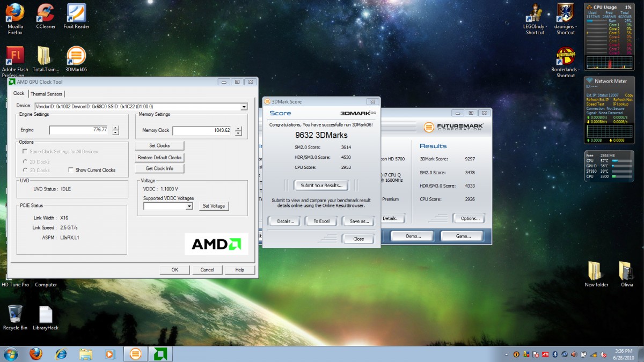The image size is (644, 362).
Task: Open Windows Explorer from the taskbar
Action: click(85, 354)
